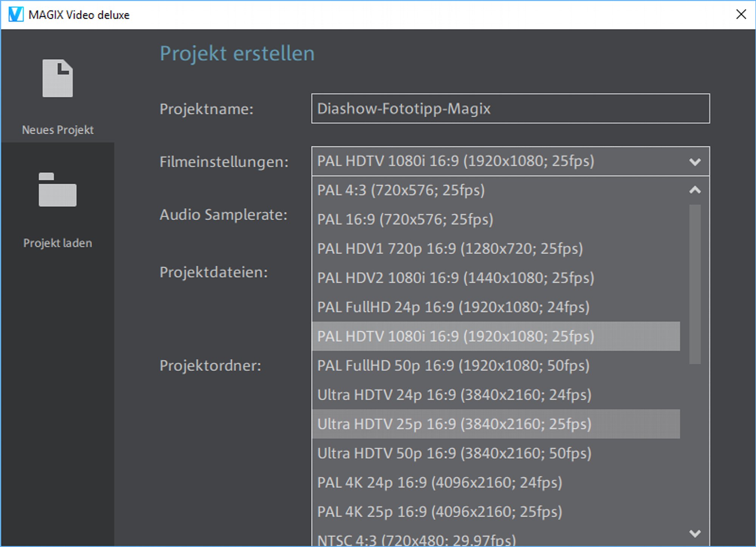This screenshot has height=547, width=756.
Task: Close the MAGIX Video deluxe dialog
Action: (x=741, y=14)
